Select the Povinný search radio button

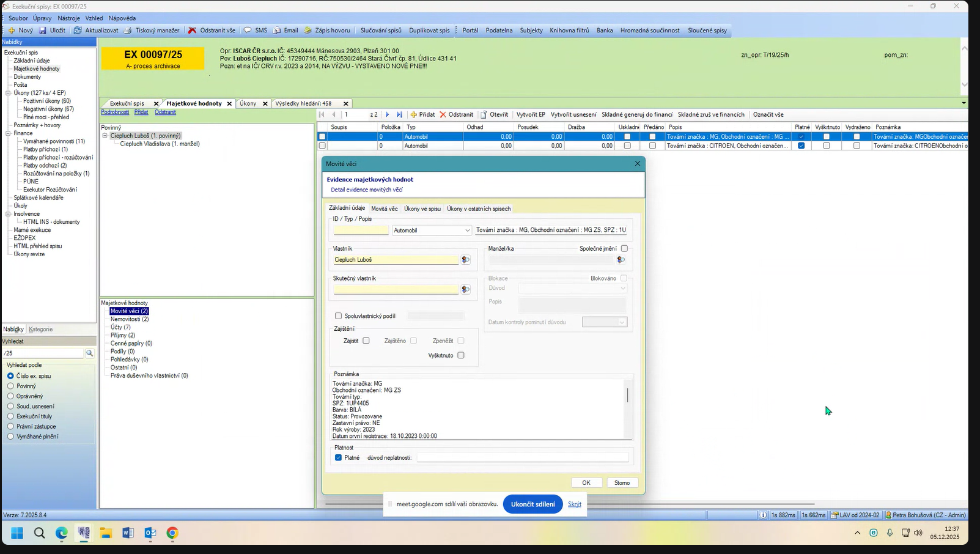[10, 386]
